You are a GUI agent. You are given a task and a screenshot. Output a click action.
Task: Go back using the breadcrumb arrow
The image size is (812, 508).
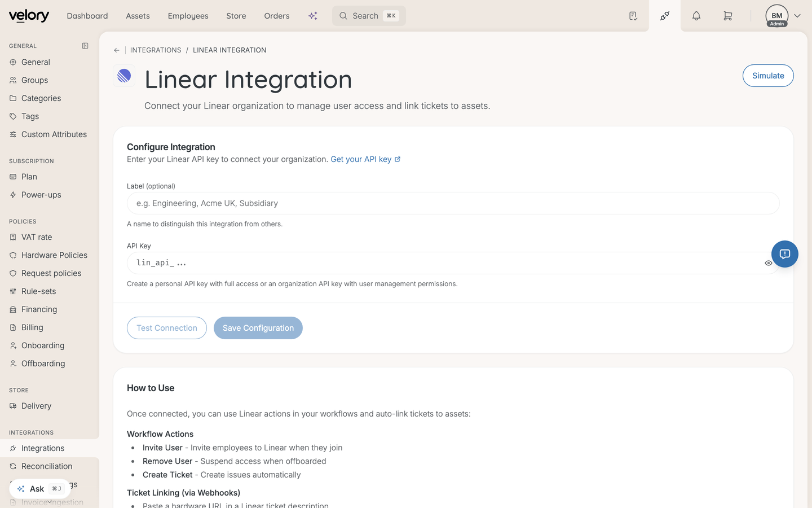(x=117, y=50)
